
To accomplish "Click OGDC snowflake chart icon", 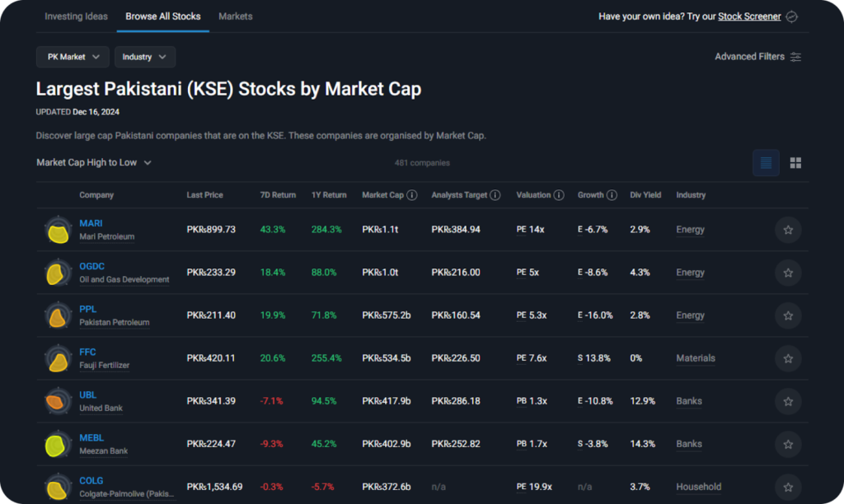I will [x=58, y=273].
